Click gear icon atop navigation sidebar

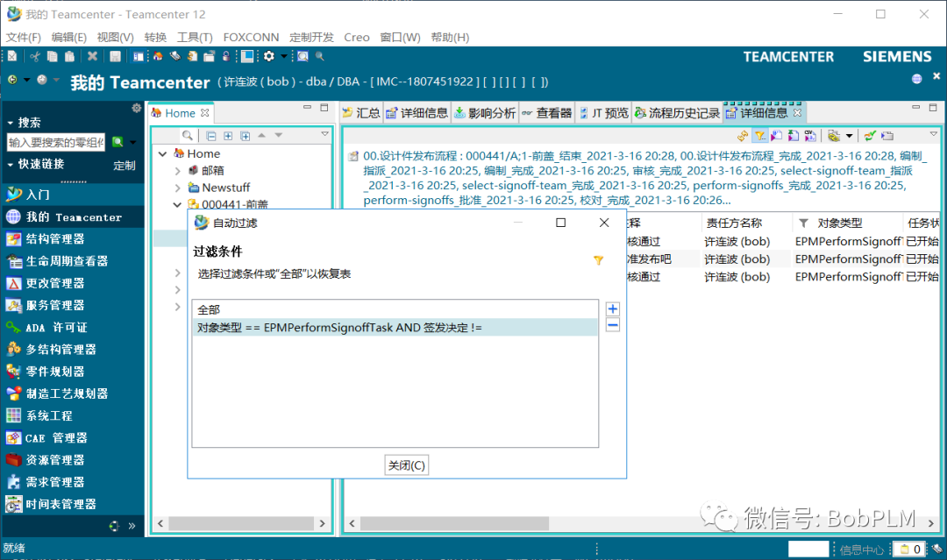137,108
